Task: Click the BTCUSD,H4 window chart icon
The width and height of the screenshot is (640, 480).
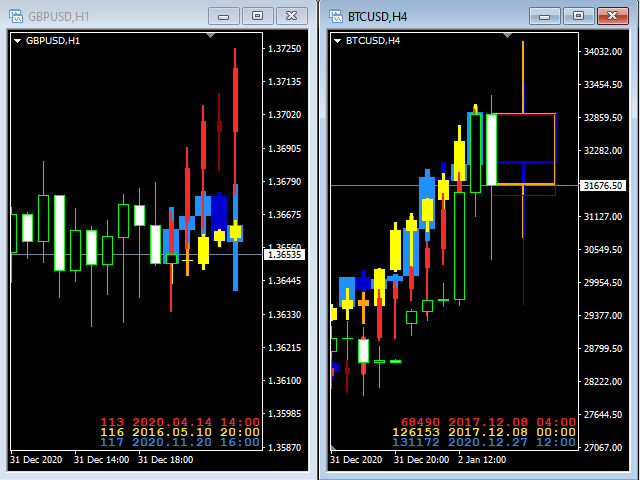Action: pyautogui.click(x=336, y=16)
